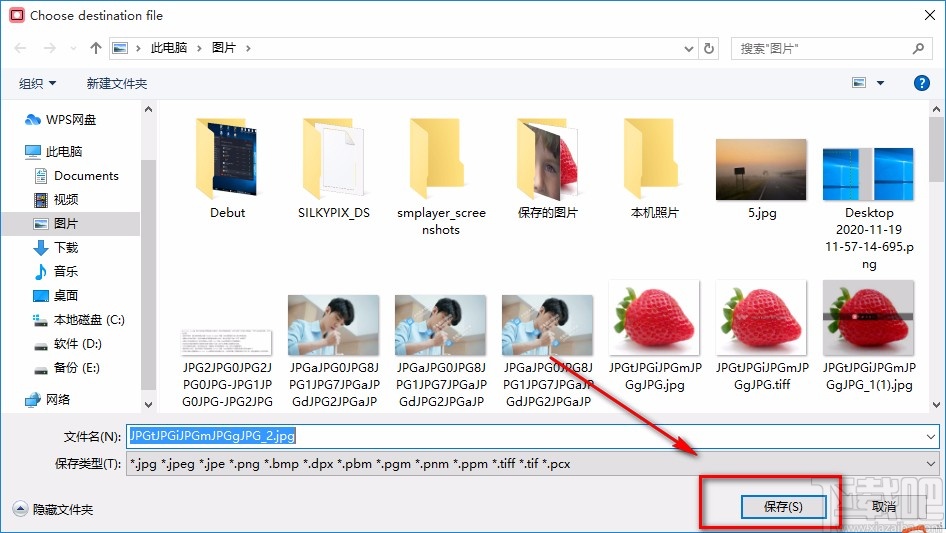
Task: Open 软件 (D:) drive
Action: pos(68,344)
